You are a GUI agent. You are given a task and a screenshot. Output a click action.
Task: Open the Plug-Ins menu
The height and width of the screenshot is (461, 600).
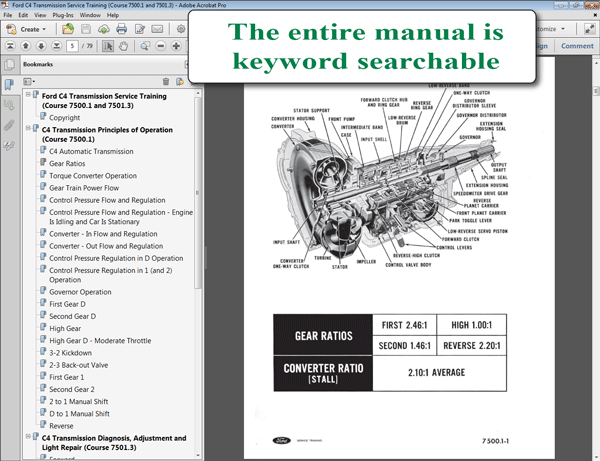coord(63,15)
